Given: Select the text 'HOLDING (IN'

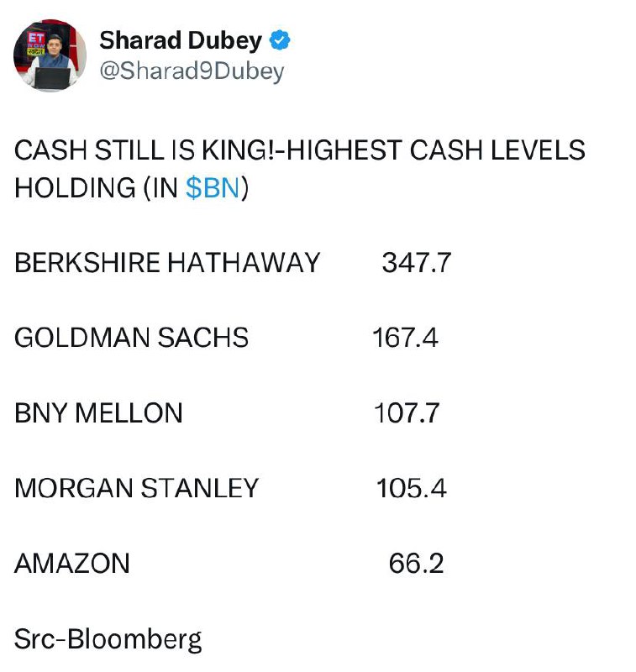Looking at the screenshot, I should pos(96,188).
